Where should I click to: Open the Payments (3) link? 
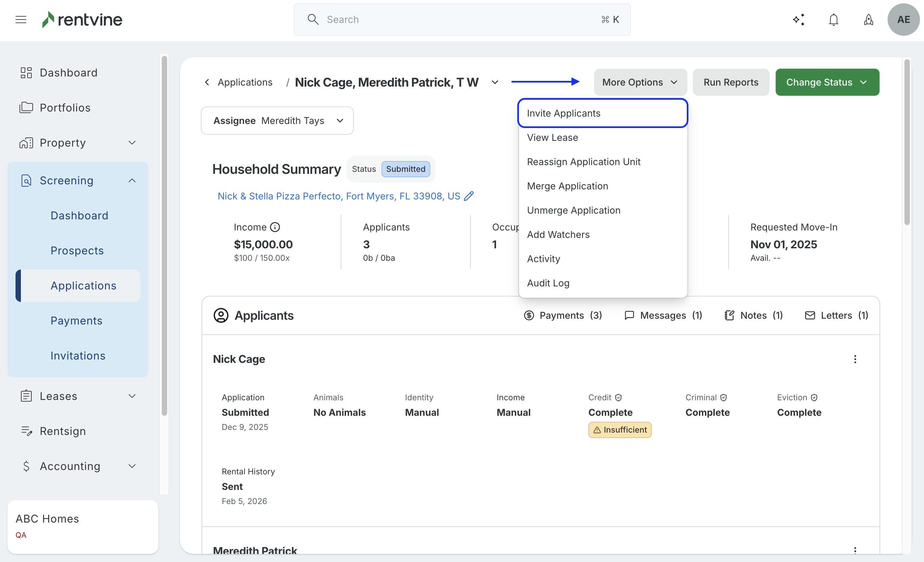(563, 315)
